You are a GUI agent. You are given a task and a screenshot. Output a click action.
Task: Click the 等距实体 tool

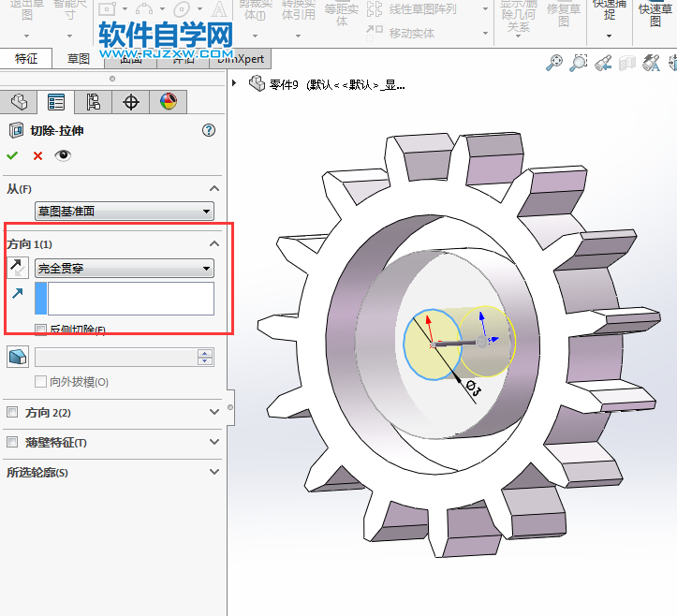342,14
